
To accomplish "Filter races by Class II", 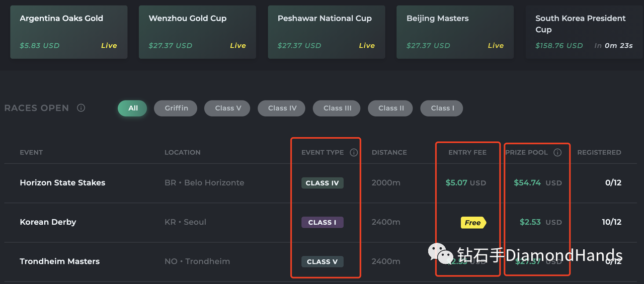I will (391, 108).
